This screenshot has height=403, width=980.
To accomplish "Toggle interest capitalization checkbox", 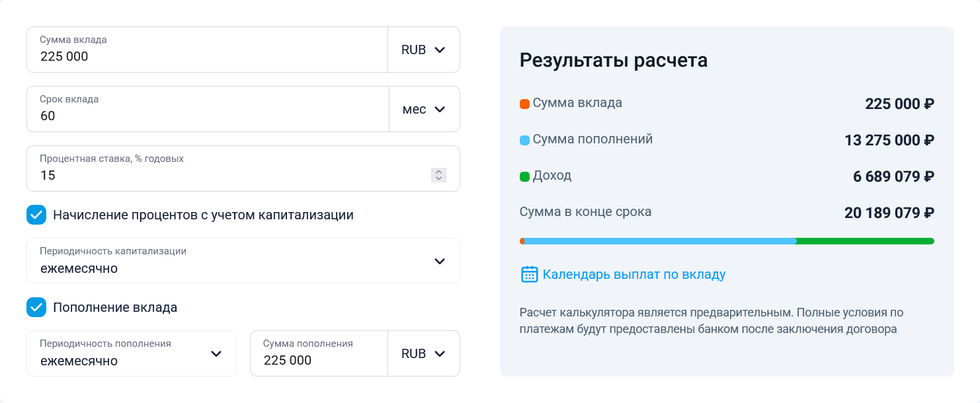I will point(36,215).
